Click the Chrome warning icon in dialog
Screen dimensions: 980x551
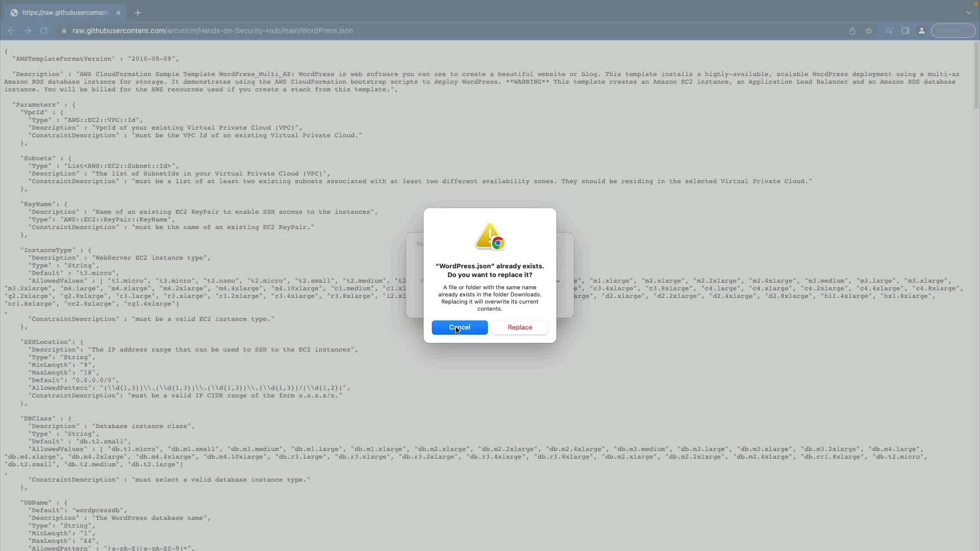[490, 237]
